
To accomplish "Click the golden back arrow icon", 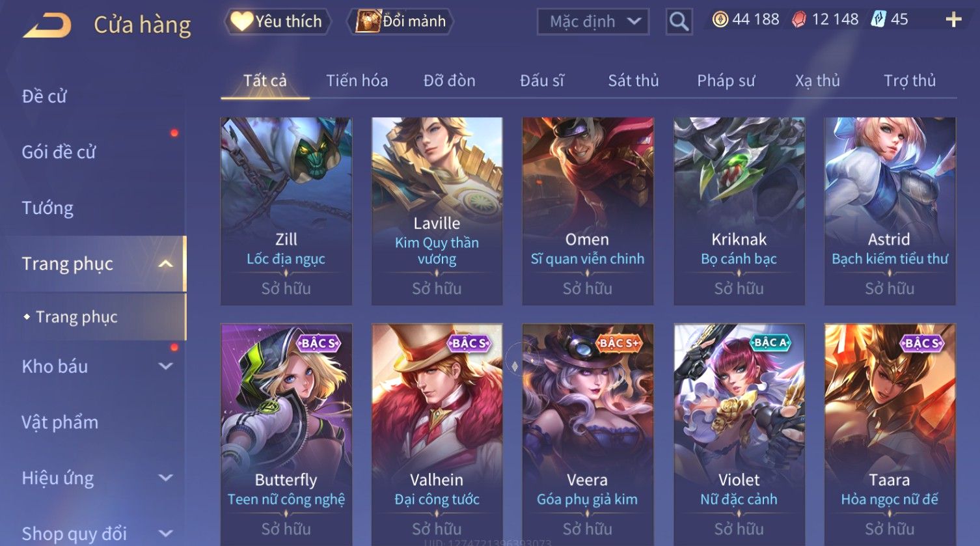I will [47, 26].
